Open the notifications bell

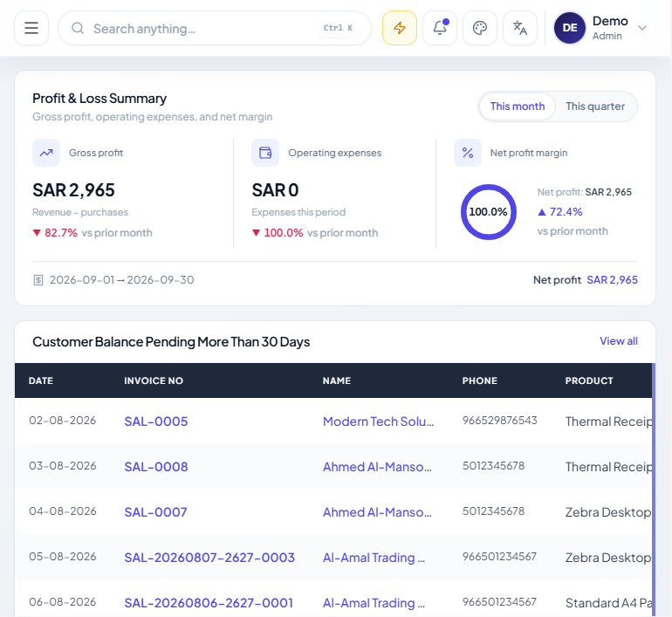[x=440, y=28]
